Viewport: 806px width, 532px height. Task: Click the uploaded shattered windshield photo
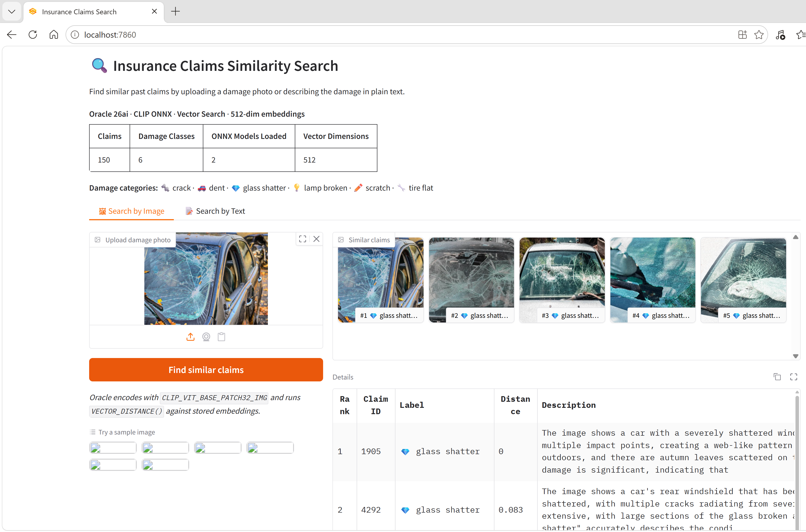pyautogui.click(x=206, y=279)
